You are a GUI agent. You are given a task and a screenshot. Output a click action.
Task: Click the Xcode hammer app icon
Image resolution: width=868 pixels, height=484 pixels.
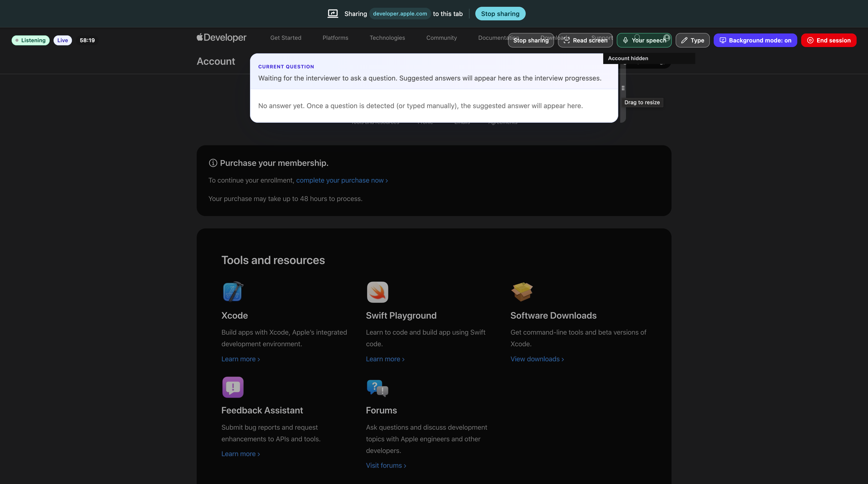pyautogui.click(x=233, y=292)
